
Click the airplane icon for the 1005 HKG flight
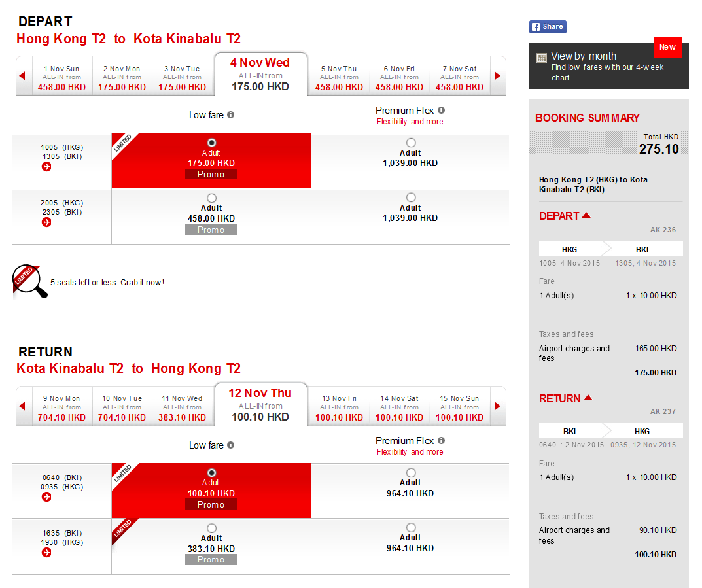[46, 167]
